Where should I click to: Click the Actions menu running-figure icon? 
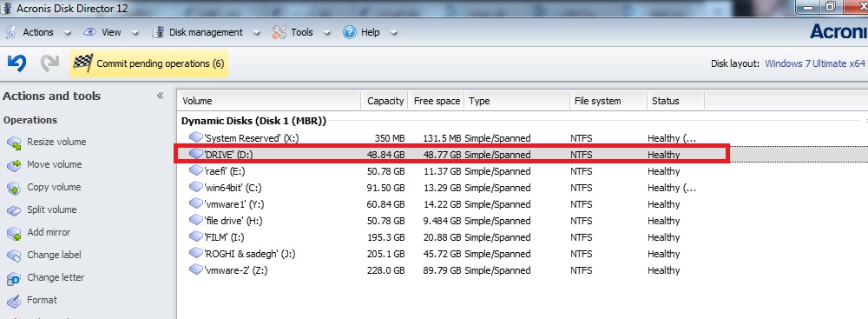11,32
